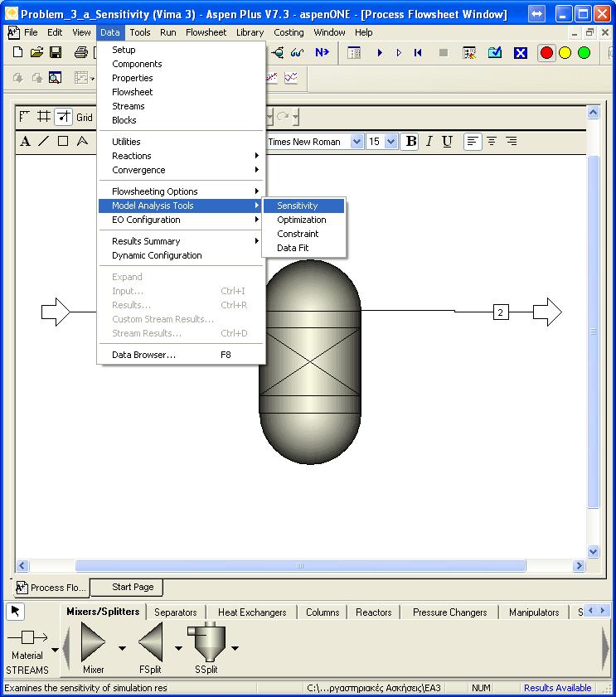Screen dimensions: 616x697
Task: Click the New file icon
Action: point(17,52)
